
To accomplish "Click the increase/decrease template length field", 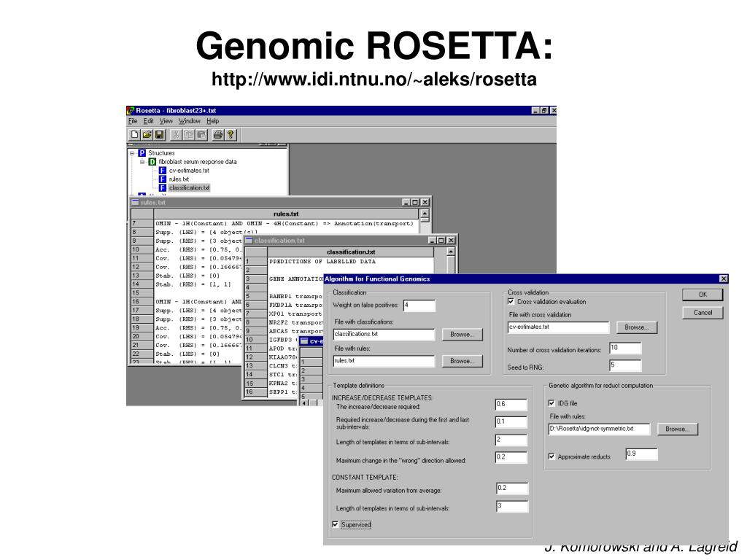I will [511, 440].
